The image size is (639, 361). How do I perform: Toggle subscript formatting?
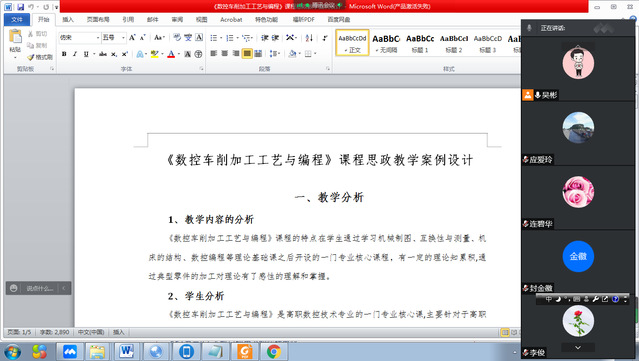click(114, 54)
